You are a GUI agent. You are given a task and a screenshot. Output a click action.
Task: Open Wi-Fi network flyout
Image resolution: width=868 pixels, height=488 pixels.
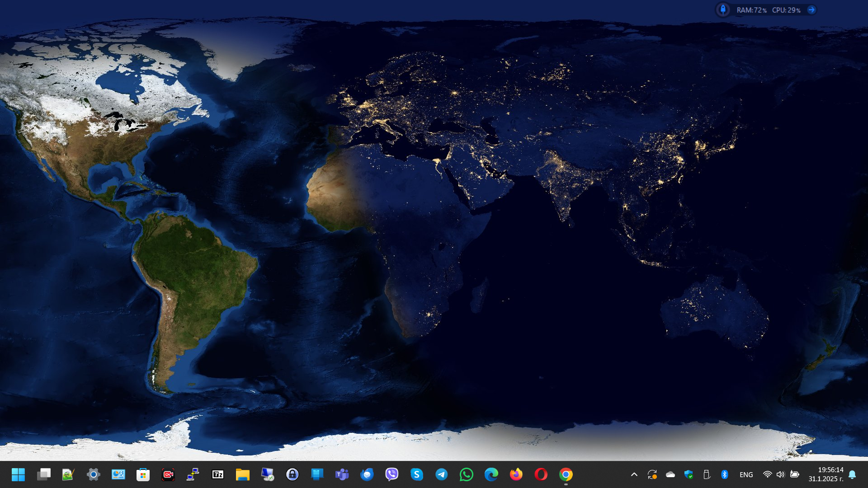click(767, 474)
